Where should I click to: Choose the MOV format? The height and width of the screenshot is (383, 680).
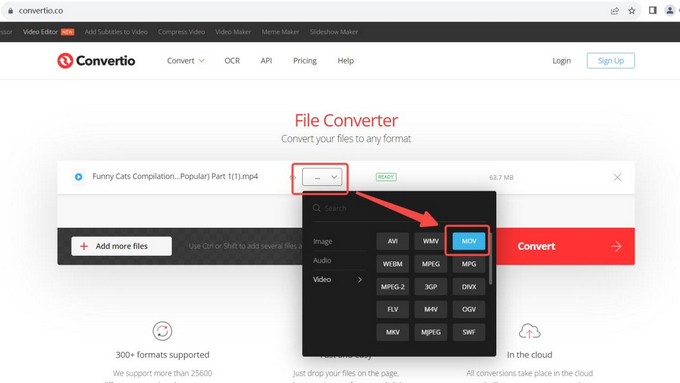pos(469,241)
